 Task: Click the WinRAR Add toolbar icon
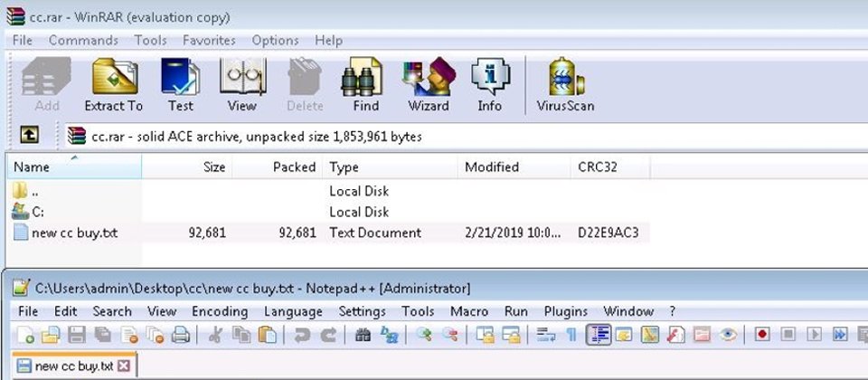tap(46, 84)
